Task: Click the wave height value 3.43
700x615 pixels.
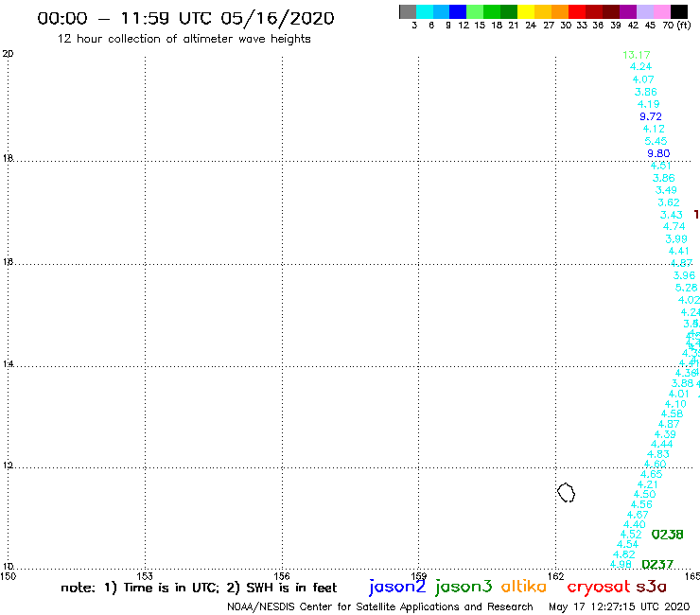Action: point(672,215)
